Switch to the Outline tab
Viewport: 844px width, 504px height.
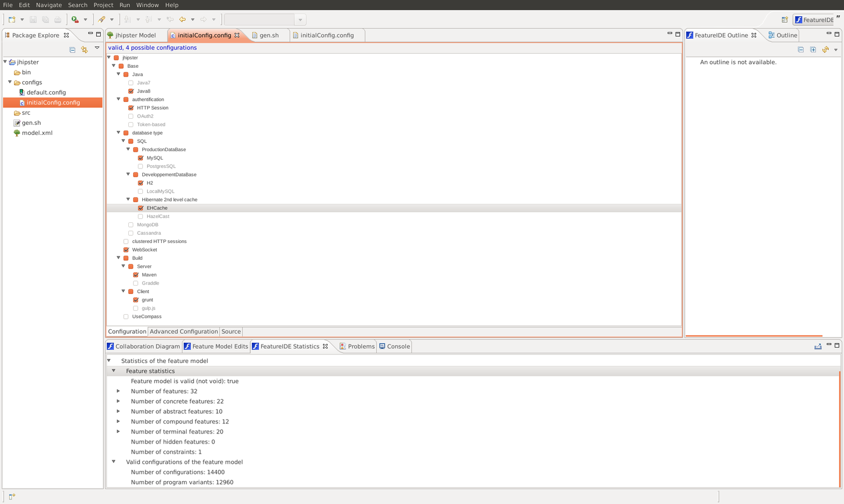(x=782, y=35)
